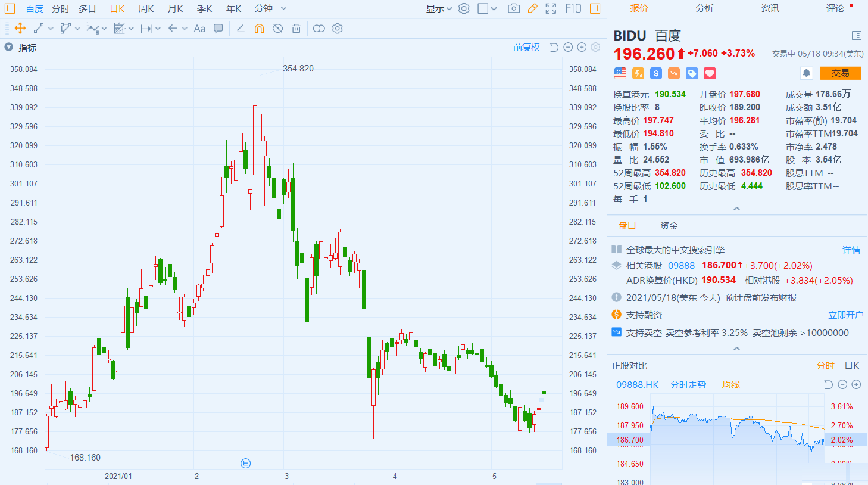Click the E earnings marker on timeline
The width and height of the screenshot is (868, 485).
pyautogui.click(x=246, y=464)
